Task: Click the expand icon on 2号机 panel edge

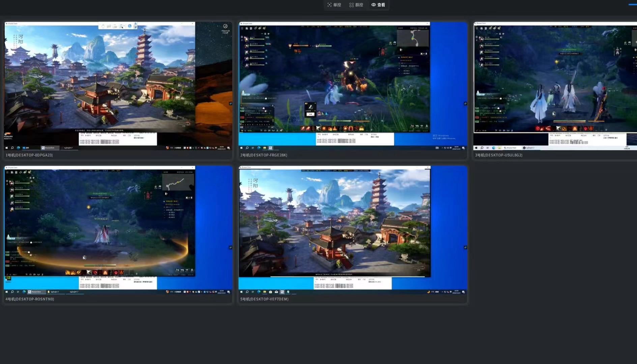Action: point(465,103)
